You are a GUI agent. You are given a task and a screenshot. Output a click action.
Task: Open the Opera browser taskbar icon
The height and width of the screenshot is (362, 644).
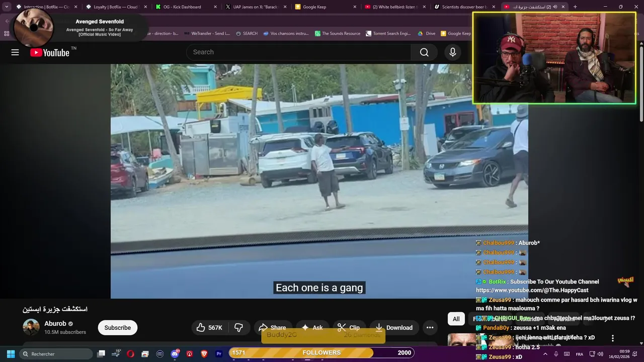(x=130, y=354)
